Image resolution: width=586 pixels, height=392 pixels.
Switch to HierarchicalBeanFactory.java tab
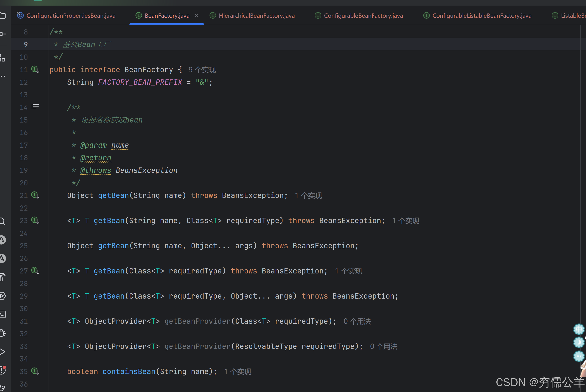click(x=256, y=16)
